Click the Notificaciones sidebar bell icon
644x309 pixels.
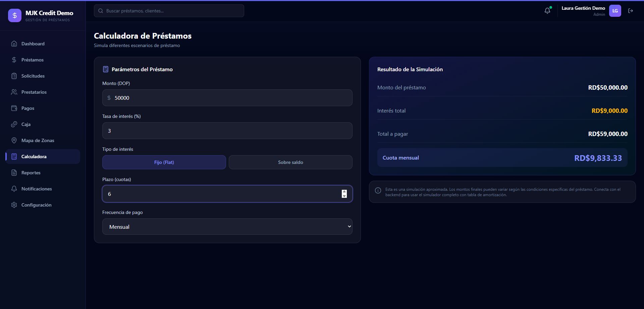[14, 189]
